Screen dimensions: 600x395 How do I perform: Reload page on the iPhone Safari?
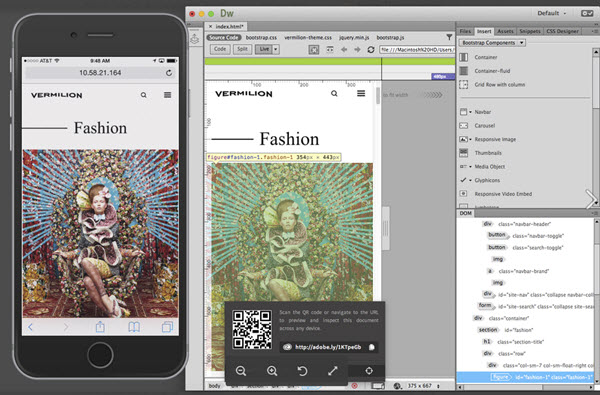click(169, 73)
